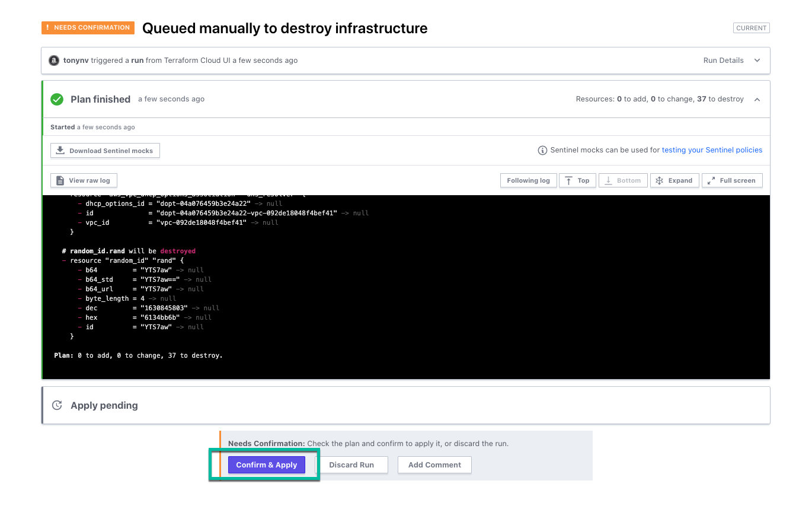This screenshot has height=525, width=812.
Task: Click the green Plan finished checkmark icon
Action: (57, 99)
